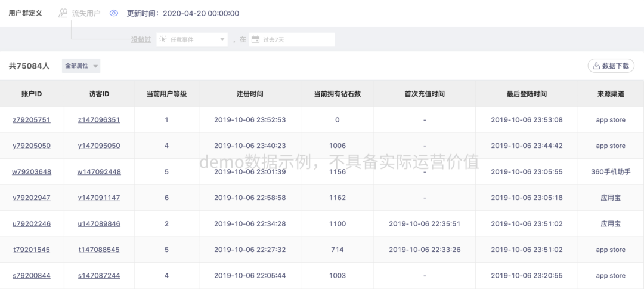The image size is (644, 289).
Task: Open account ID u79202246
Action: click(x=32, y=224)
